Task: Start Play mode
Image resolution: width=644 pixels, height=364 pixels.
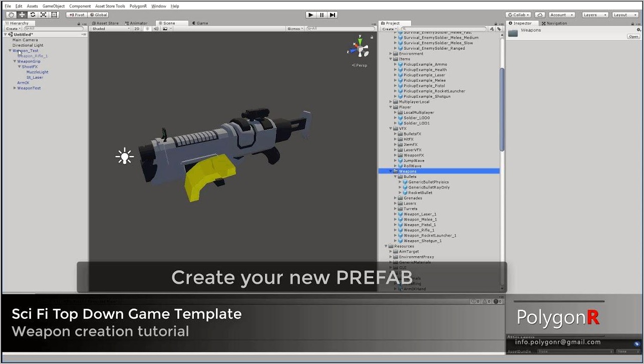Action: [310, 15]
